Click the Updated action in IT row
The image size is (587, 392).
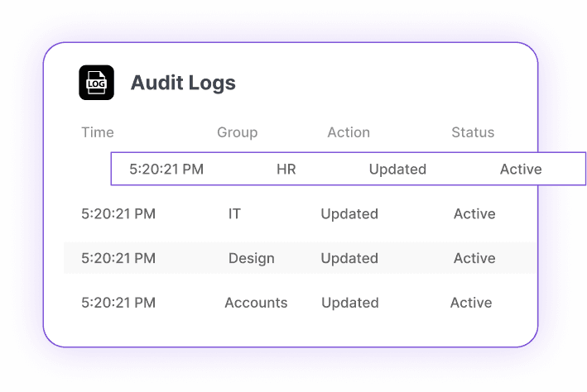tap(349, 214)
